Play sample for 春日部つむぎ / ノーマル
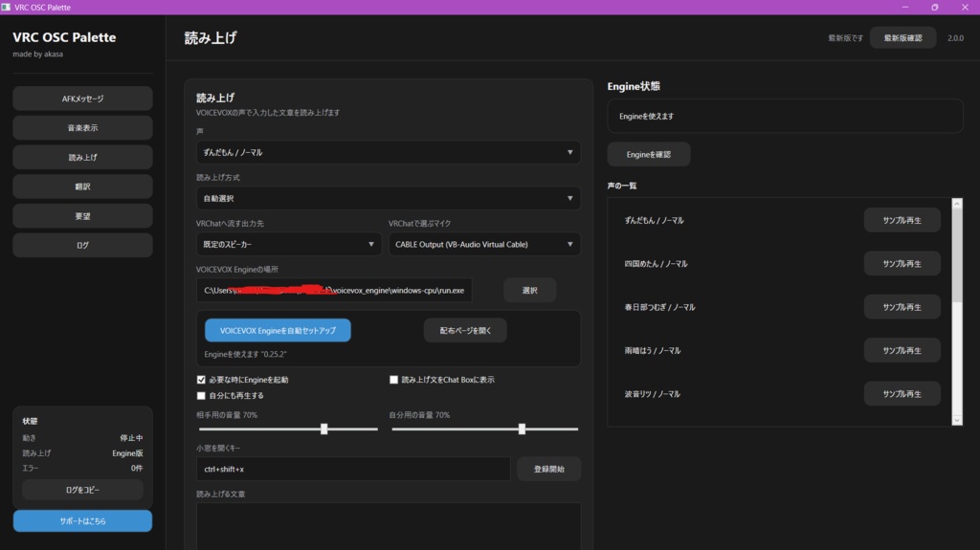This screenshot has width=980, height=550. tap(902, 307)
